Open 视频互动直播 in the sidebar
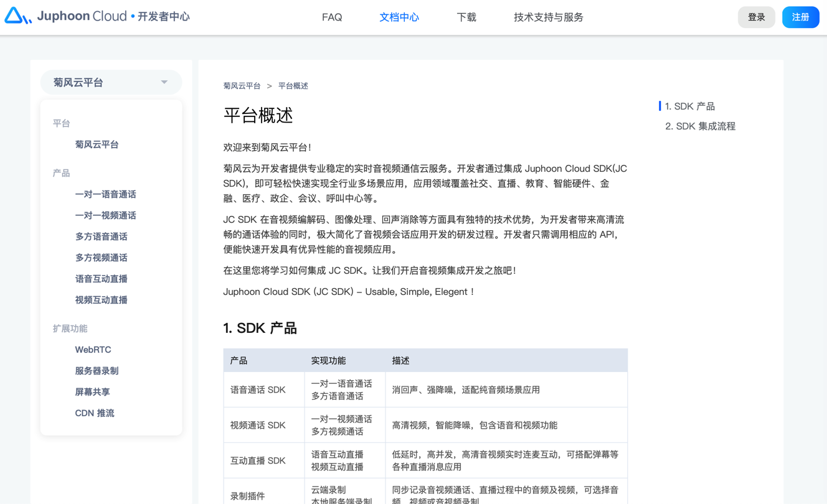 coord(102,300)
